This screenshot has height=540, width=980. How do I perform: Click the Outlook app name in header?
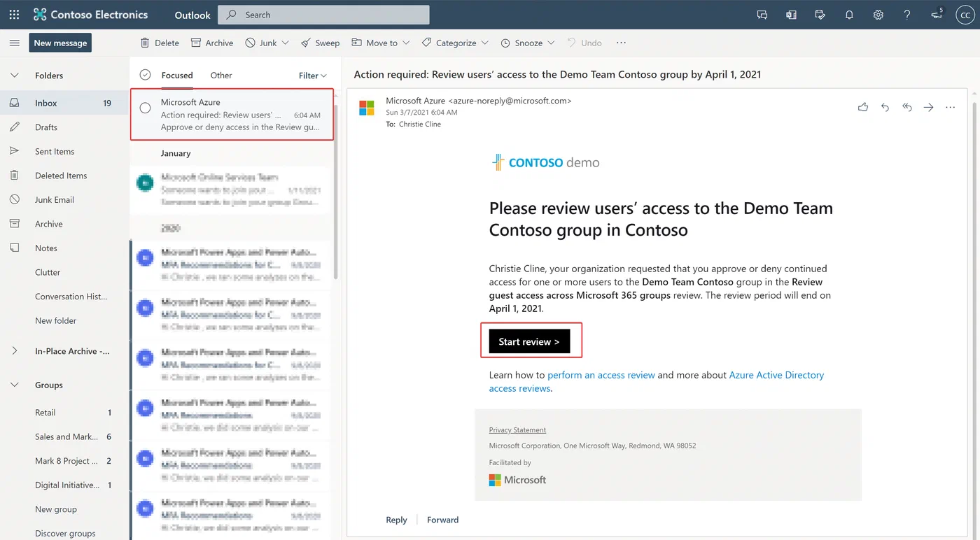[x=192, y=15]
